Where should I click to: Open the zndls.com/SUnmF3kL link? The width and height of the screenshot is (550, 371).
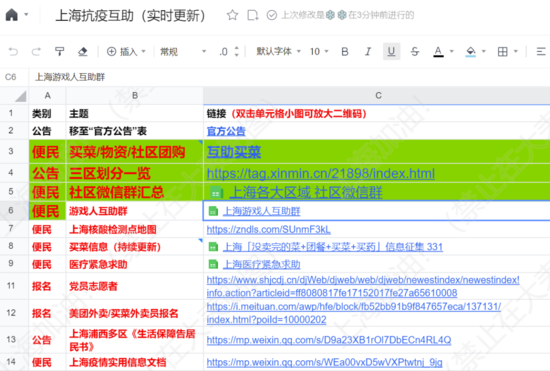point(268,229)
